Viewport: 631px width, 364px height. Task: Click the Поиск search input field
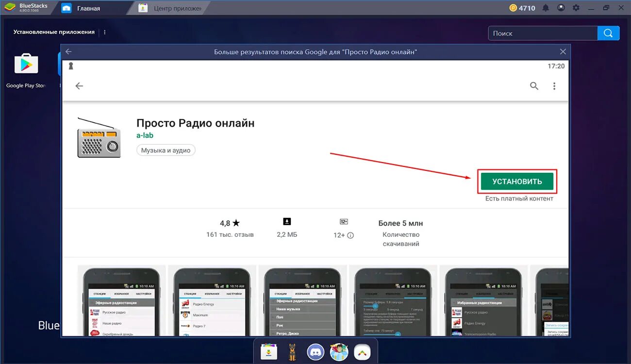pyautogui.click(x=543, y=33)
